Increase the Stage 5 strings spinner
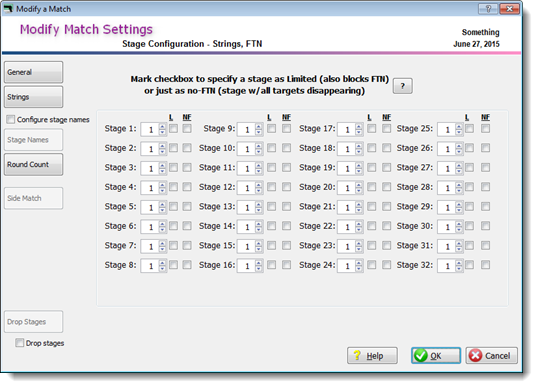538x388 pixels. click(x=162, y=204)
